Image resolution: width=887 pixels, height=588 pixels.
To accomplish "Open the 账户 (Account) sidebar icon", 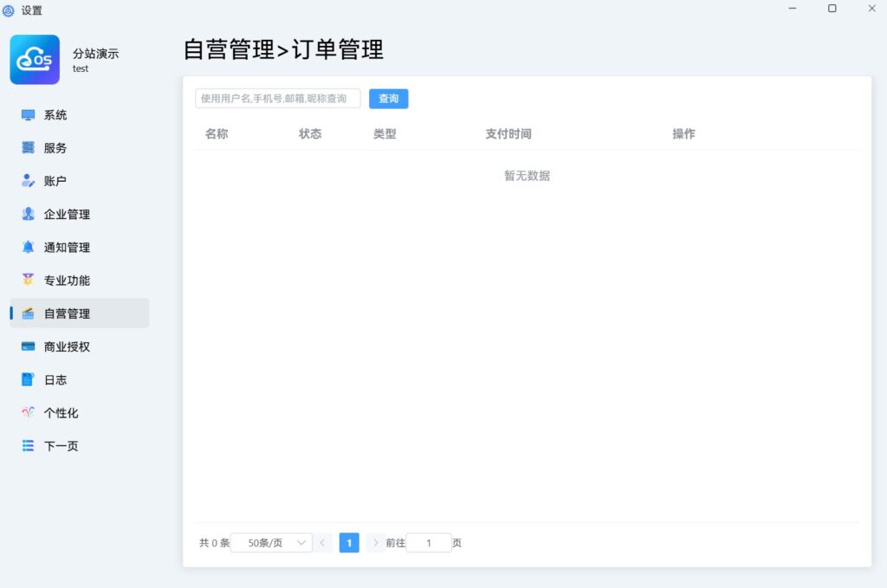I will pyautogui.click(x=27, y=180).
